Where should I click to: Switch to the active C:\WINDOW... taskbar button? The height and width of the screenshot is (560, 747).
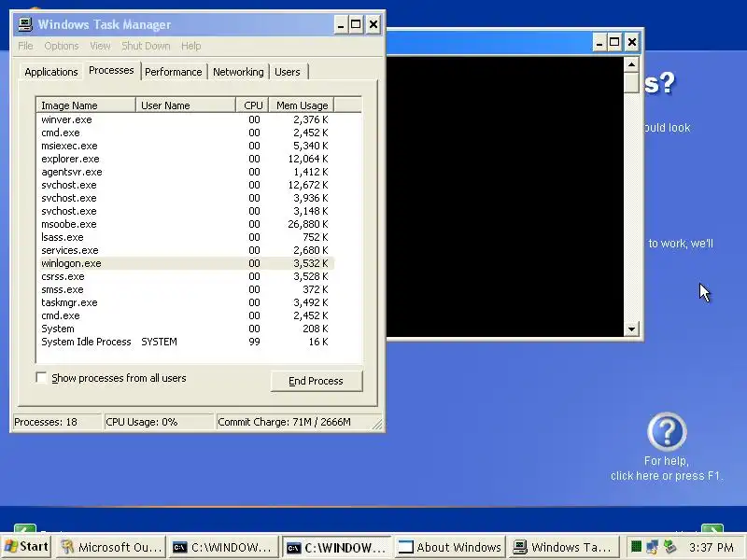pos(336,547)
